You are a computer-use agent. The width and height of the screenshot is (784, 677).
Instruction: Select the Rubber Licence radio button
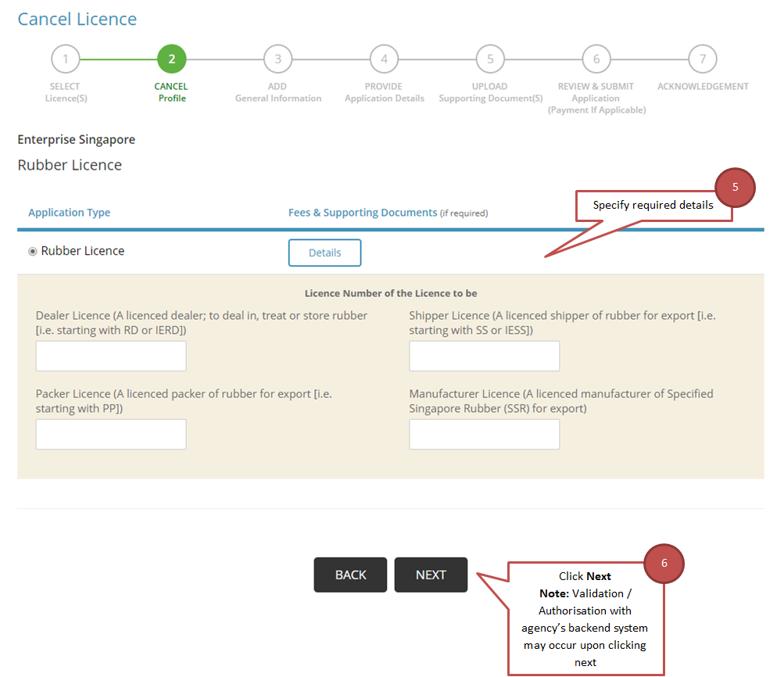click(x=33, y=252)
